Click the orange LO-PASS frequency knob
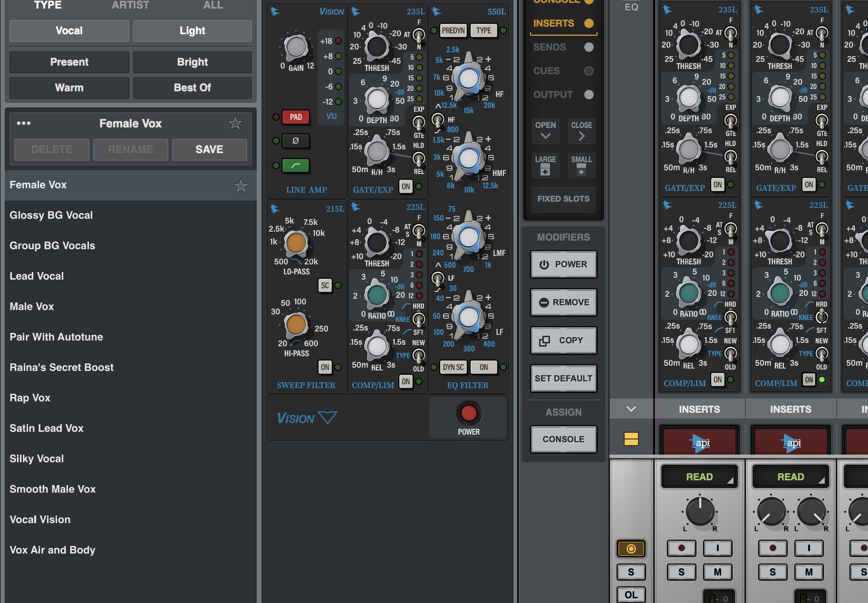This screenshot has width=868, height=603. point(296,243)
